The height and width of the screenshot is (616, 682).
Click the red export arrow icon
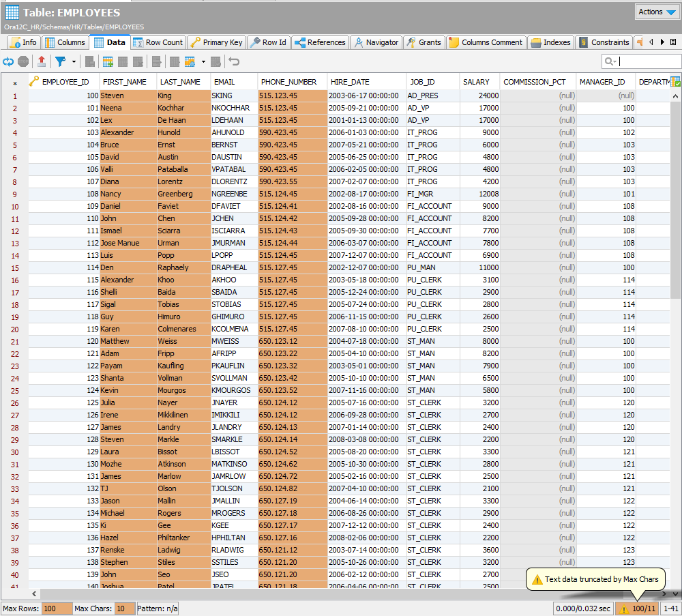[x=42, y=62]
